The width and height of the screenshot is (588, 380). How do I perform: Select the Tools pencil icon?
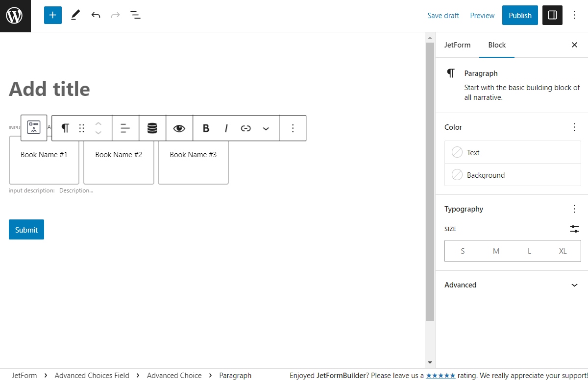[75, 15]
